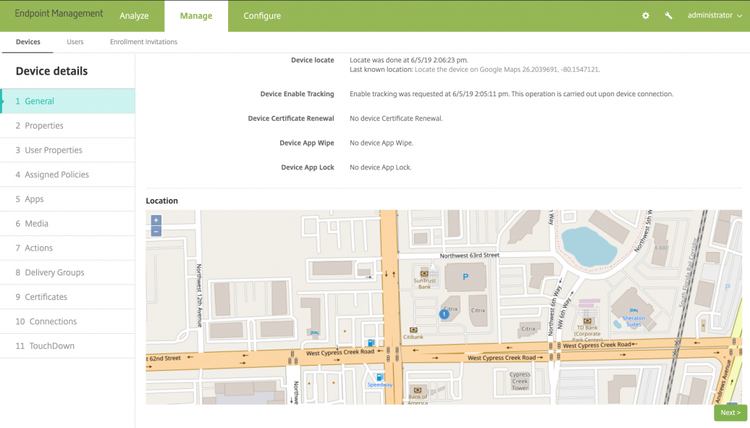Click the TD Bank map icon
This screenshot has height=428, width=750.
click(x=587, y=321)
